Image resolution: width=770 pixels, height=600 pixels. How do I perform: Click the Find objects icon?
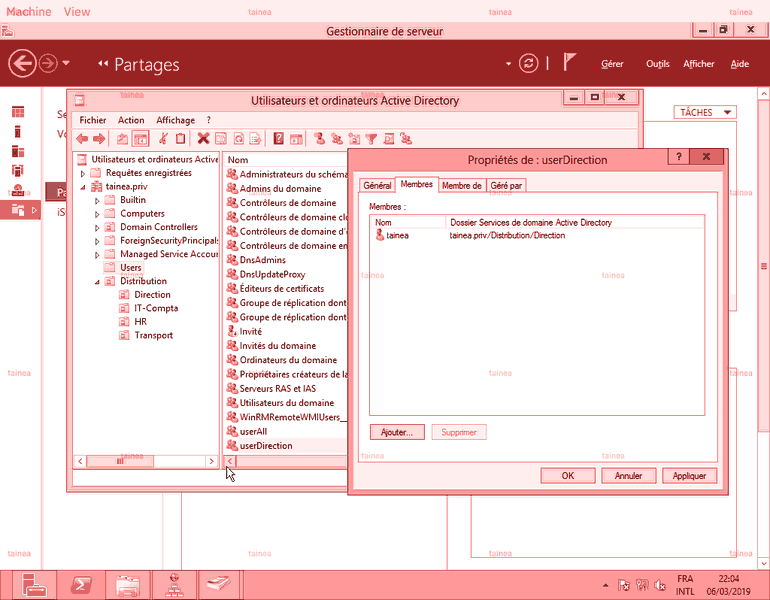(389, 139)
